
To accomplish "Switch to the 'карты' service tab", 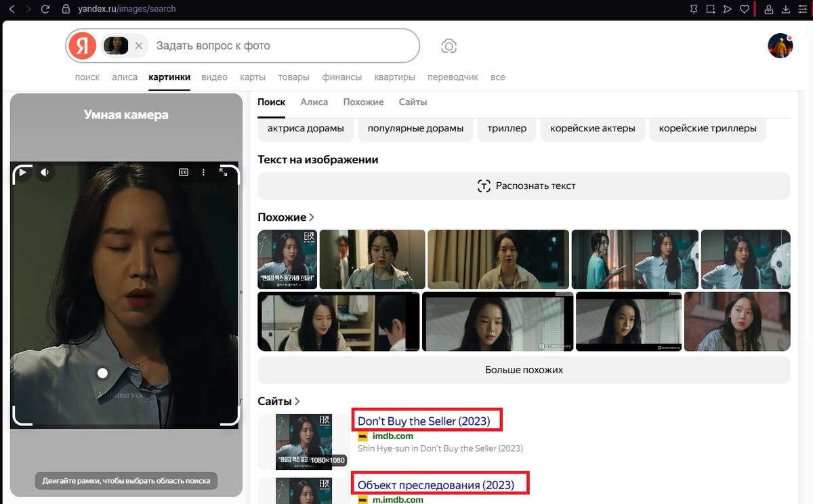I will [x=253, y=77].
